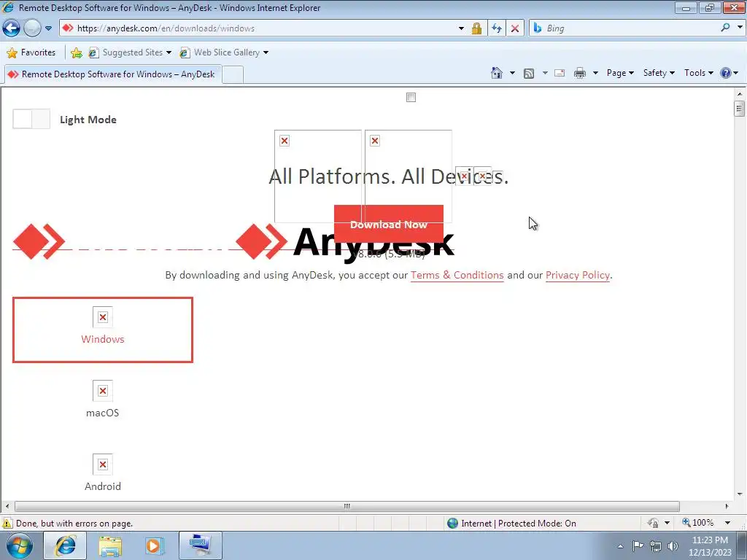Open the Tools menu
The image size is (747, 560).
click(698, 73)
